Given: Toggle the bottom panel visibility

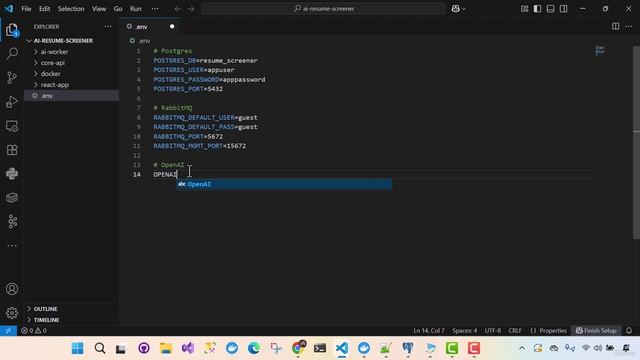Looking at the screenshot, I should [x=551, y=9].
